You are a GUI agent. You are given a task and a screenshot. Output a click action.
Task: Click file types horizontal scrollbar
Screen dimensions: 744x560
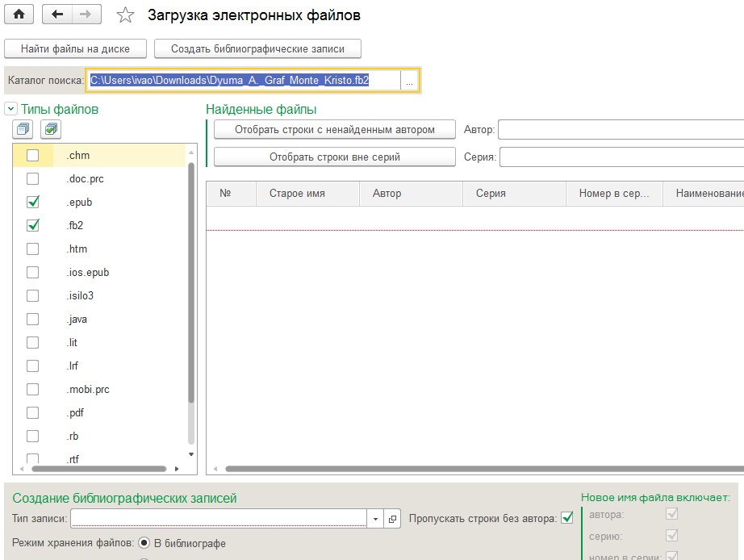pos(98,469)
